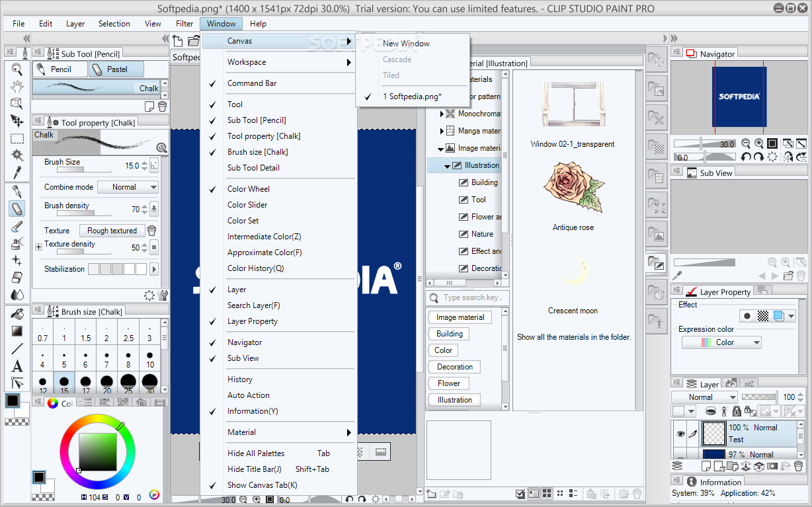
Task: Rotate canvas right in Navigator
Action: [x=758, y=157]
